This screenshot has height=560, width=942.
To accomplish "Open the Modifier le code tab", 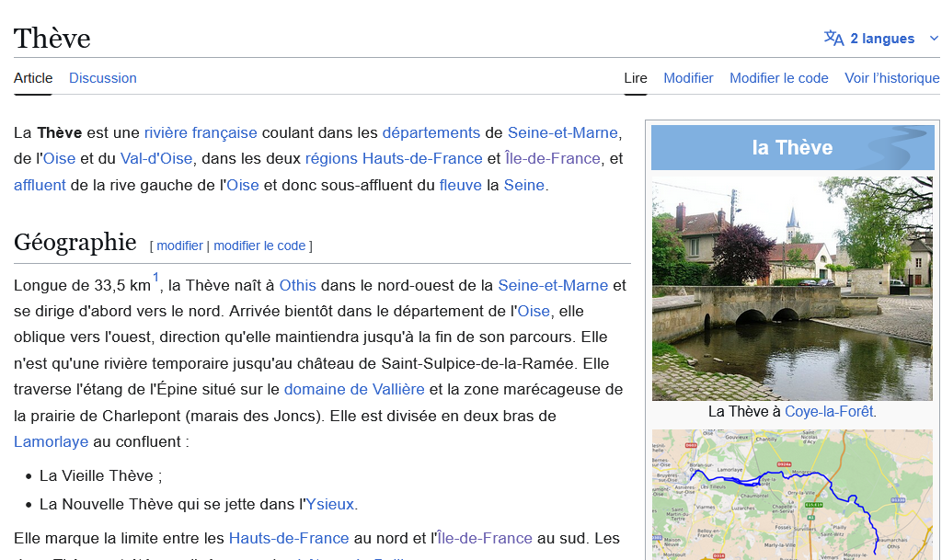I will [779, 78].
